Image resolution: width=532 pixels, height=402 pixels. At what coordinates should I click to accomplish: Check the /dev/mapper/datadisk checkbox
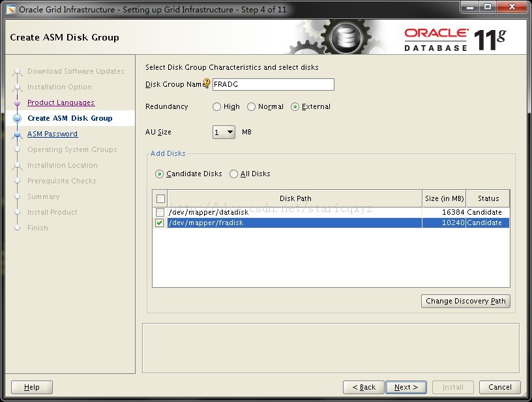click(x=160, y=212)
